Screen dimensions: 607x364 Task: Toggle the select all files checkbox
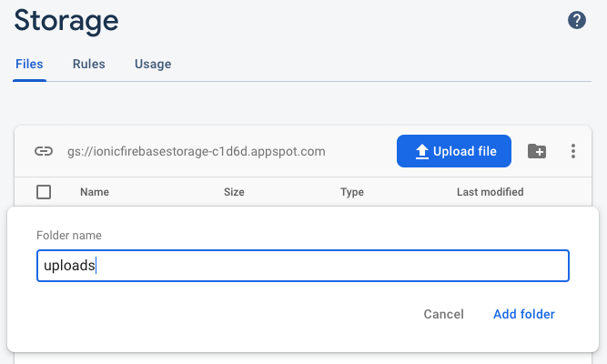[x=44, y=192]
